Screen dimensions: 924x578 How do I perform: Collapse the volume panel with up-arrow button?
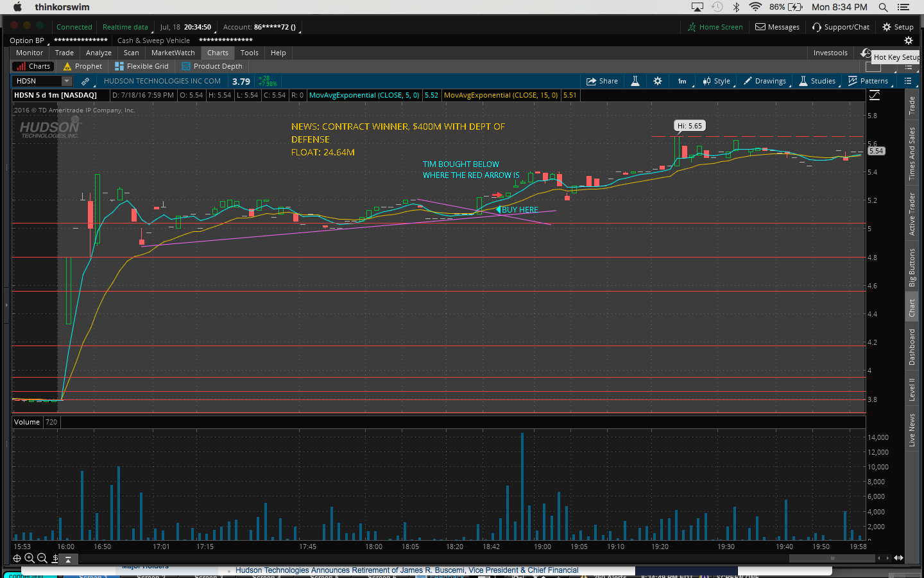(x=68, y=559)
